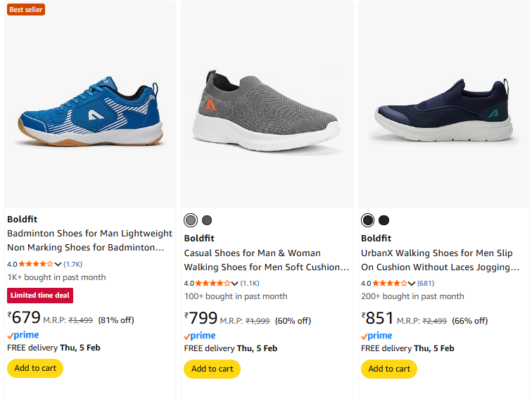This screenshot has height=399, width=532.
Task: Click Prime logo under the ₹851 price
Action: [x=376, y=336]
